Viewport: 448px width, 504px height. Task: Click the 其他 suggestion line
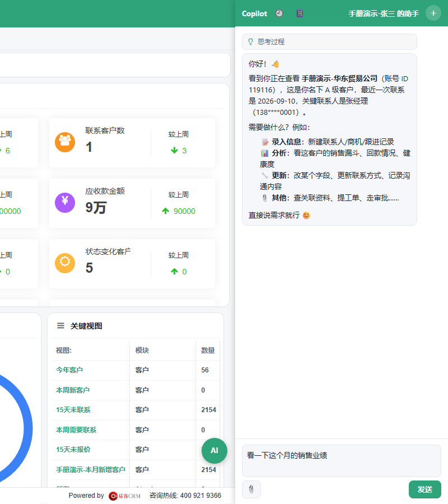pyautogui.click(x=330, y=198)
